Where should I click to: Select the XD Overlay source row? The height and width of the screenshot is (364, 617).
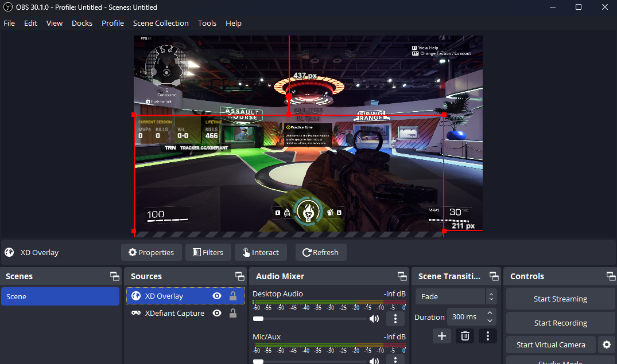pos(185,296)
